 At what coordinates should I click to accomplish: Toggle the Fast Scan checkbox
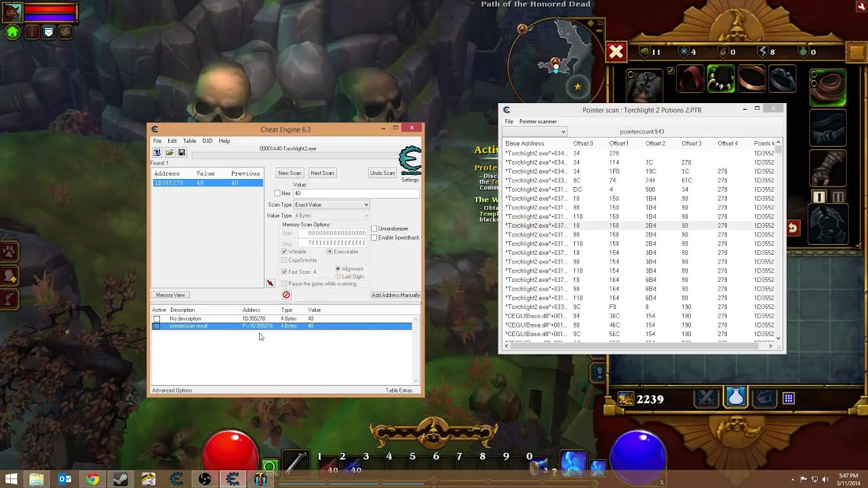click(284, 272)
